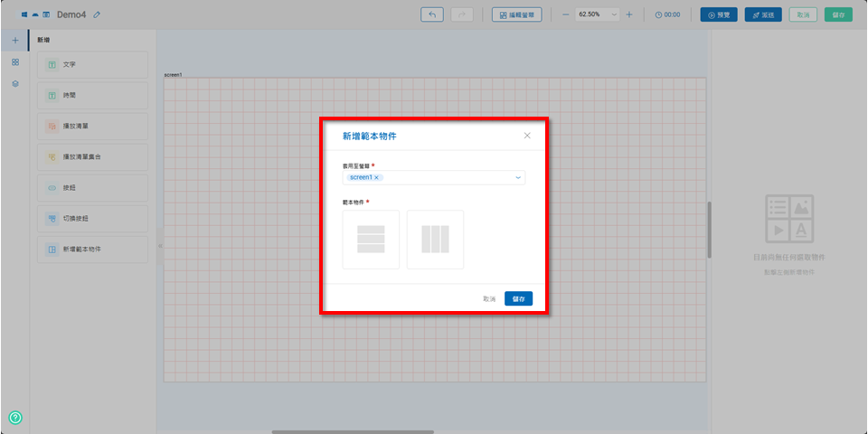Click the undo arrow button

(x=432, y=14)
